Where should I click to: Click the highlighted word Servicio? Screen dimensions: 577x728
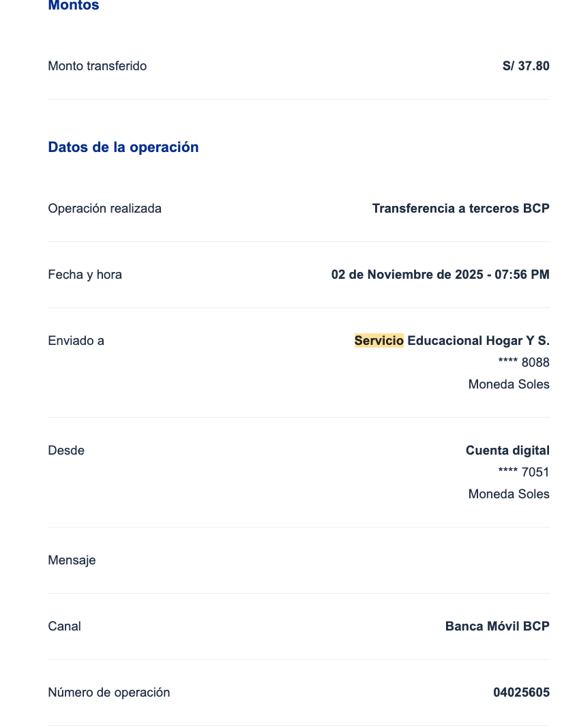click(379, 341)
